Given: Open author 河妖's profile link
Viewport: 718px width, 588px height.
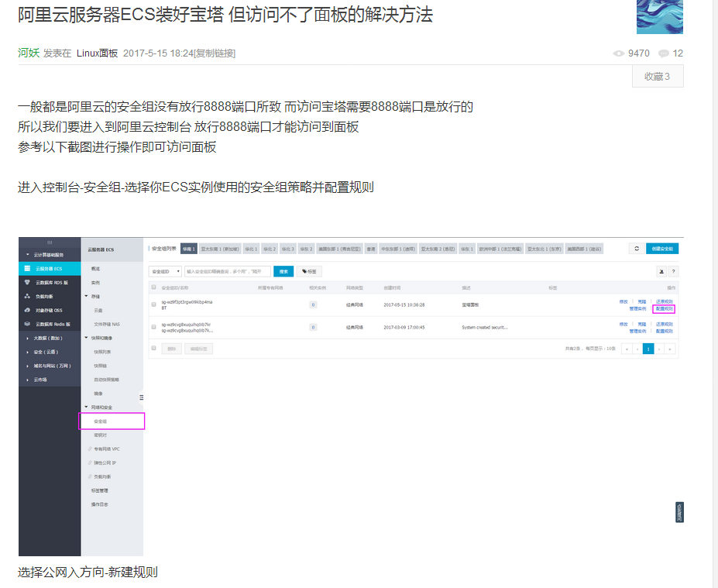Looking at the screenshot, I should (x=29, y=53).
